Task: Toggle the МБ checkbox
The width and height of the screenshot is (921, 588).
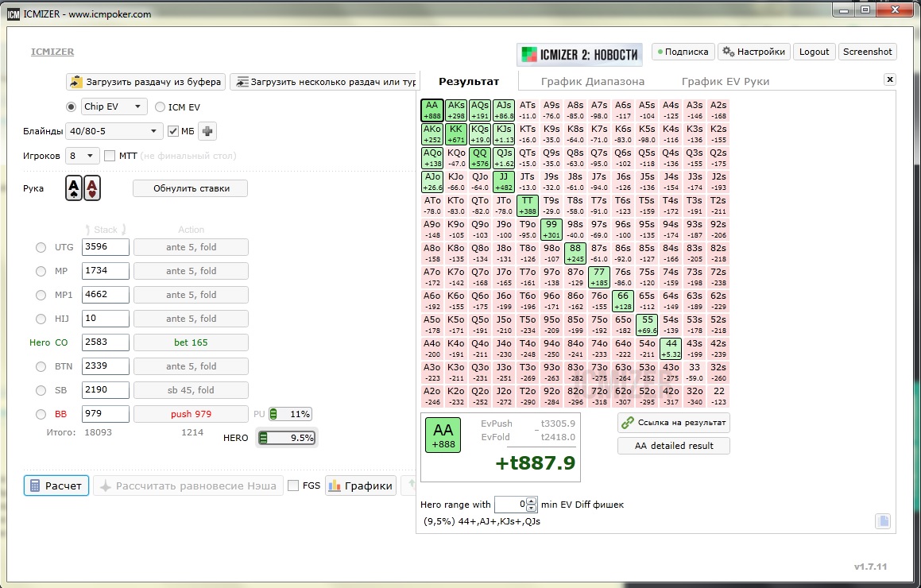Action: pos(172,131)
